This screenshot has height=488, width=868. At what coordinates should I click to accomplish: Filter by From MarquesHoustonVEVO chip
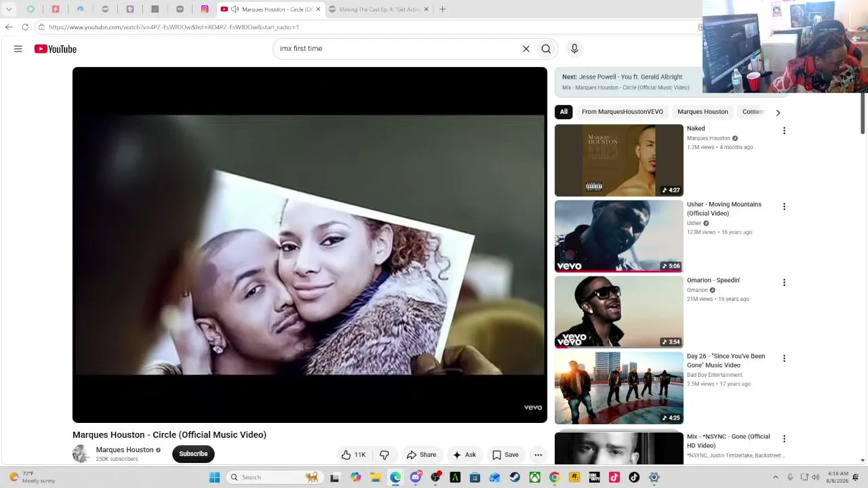point(623,112)
